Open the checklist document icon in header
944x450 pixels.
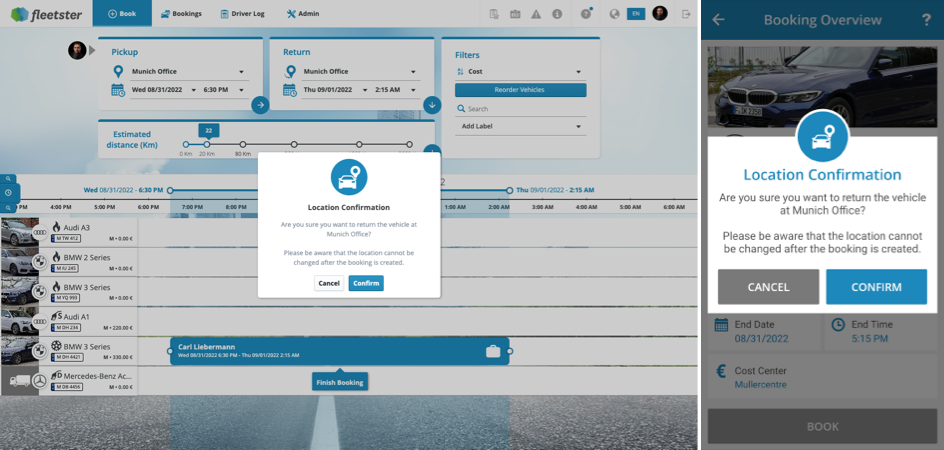[494, 14]
